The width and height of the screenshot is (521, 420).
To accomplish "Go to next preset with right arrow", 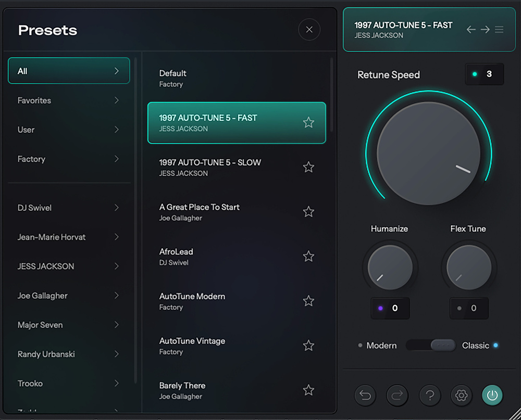I will click(x=485, y=30).
